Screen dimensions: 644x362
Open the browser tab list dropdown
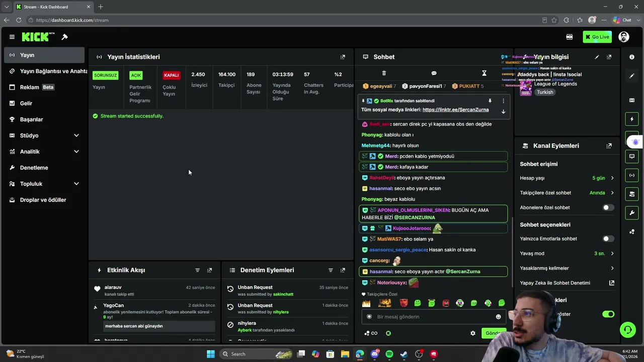click(7, 7)
